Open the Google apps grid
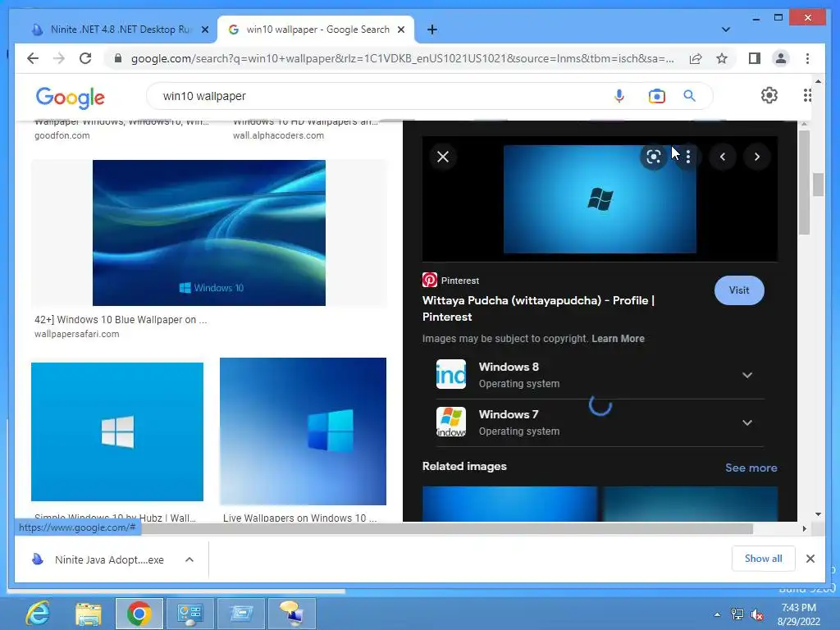 pyautogui.click(x=807, y=95)
